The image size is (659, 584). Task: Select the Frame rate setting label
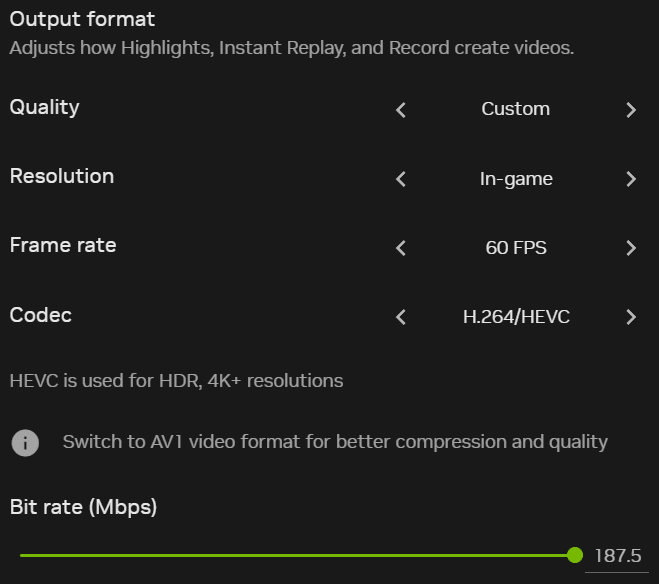(x=63, y=245)
